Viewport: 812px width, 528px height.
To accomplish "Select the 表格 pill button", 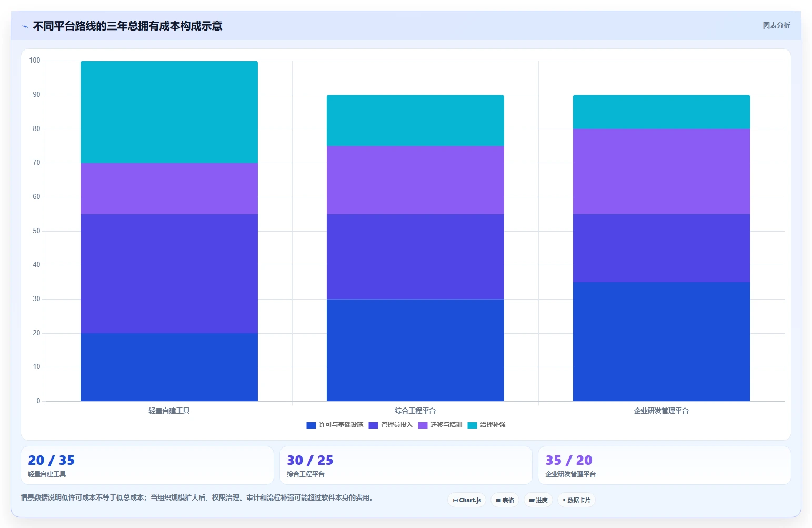I will 505,500.
